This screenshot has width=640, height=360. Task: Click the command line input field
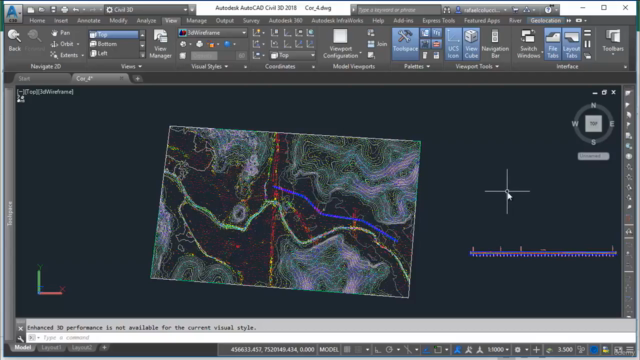point(331,338)
